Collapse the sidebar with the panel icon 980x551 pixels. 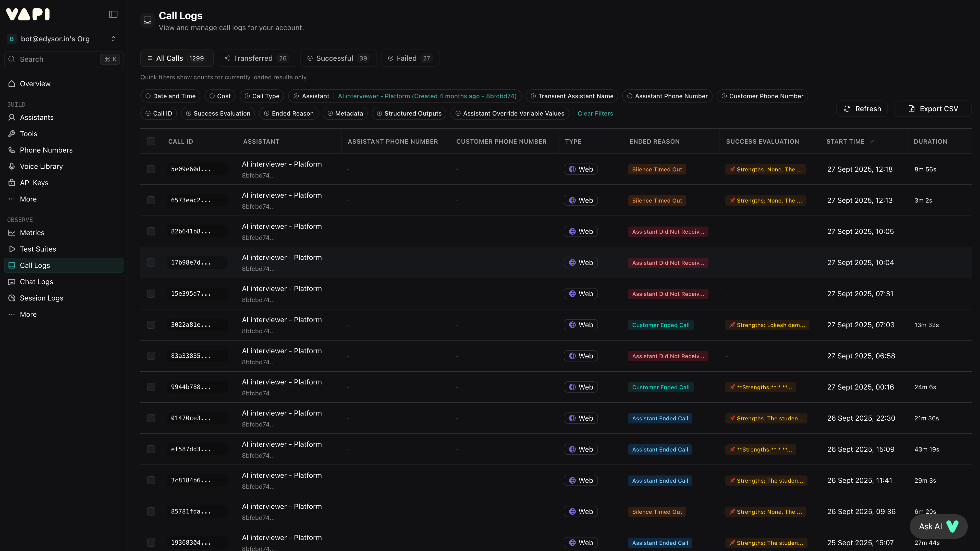point(113,15)
